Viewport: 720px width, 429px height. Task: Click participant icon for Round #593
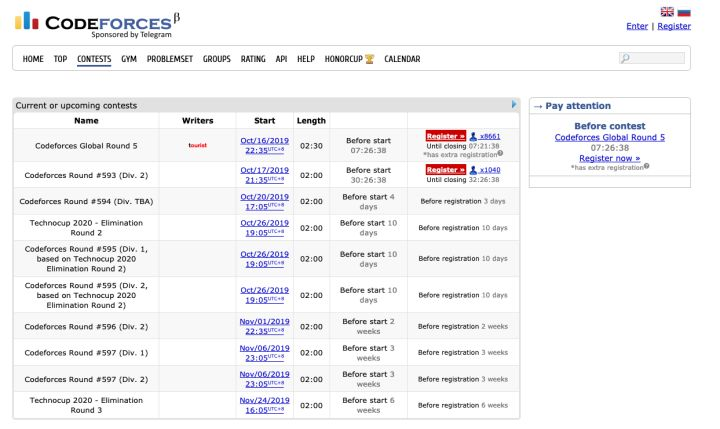[x=473, y=170]
